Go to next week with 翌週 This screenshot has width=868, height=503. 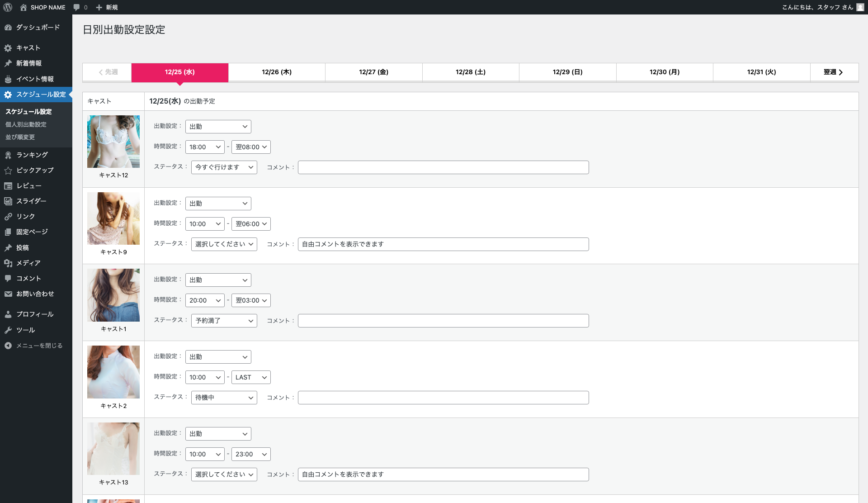click(x=834, y=72)
